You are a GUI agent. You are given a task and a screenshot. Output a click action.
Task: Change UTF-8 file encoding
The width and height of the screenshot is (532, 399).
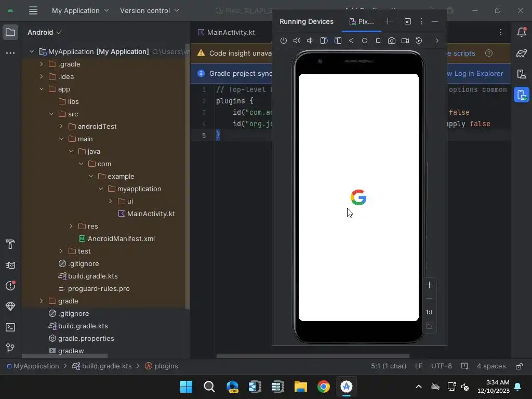442,366
